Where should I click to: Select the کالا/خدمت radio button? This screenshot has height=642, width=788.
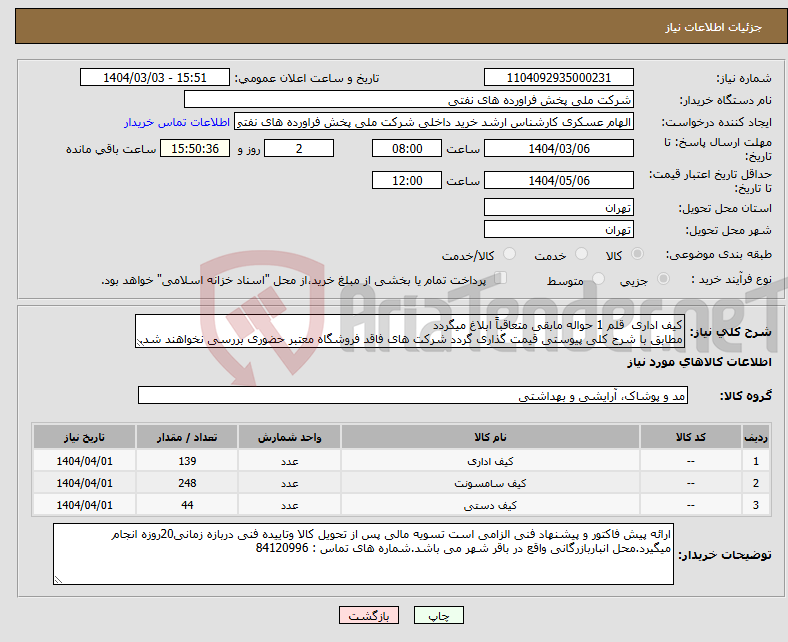[x=509, y=254]
